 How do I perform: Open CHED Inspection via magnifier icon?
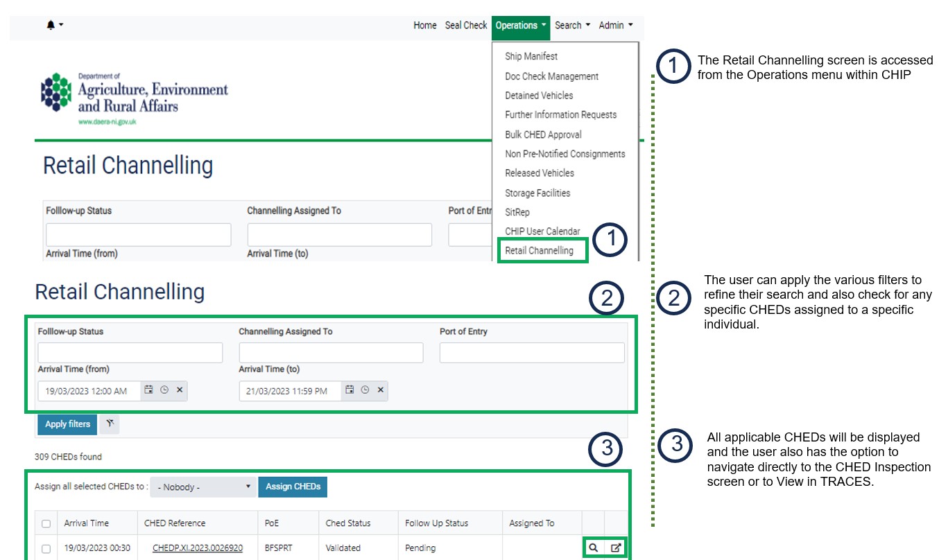click(593, 548)
